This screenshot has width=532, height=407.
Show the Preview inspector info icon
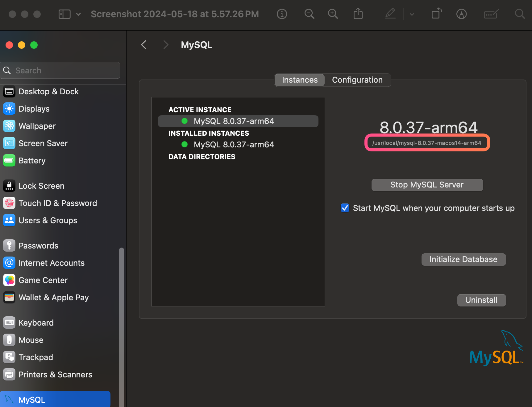point(282,14)
